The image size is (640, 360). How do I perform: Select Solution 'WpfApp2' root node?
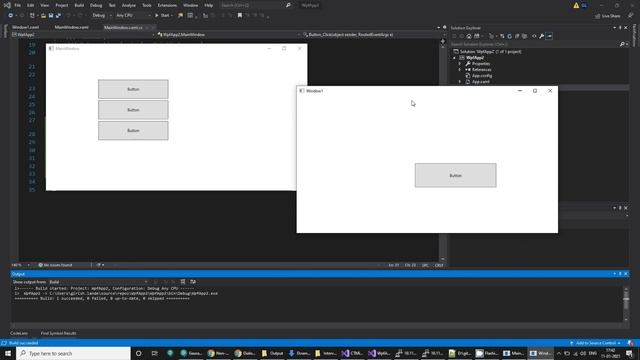pos(490,52)
